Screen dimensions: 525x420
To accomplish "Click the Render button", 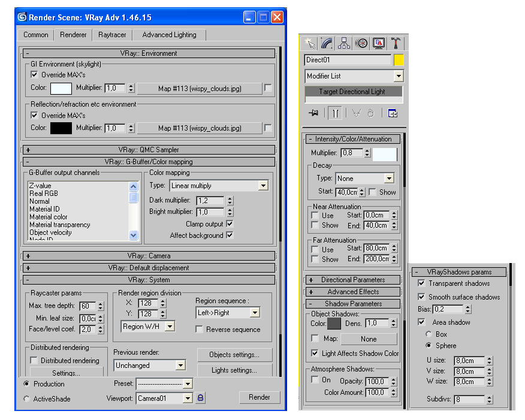I will [260, 397].
